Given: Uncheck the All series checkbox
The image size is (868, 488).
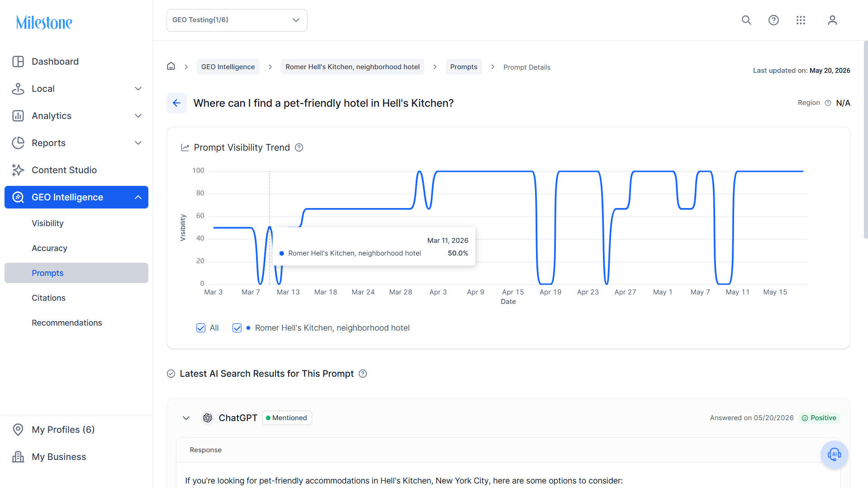Looking at the screenshot, I should click(x=201, y=328).
